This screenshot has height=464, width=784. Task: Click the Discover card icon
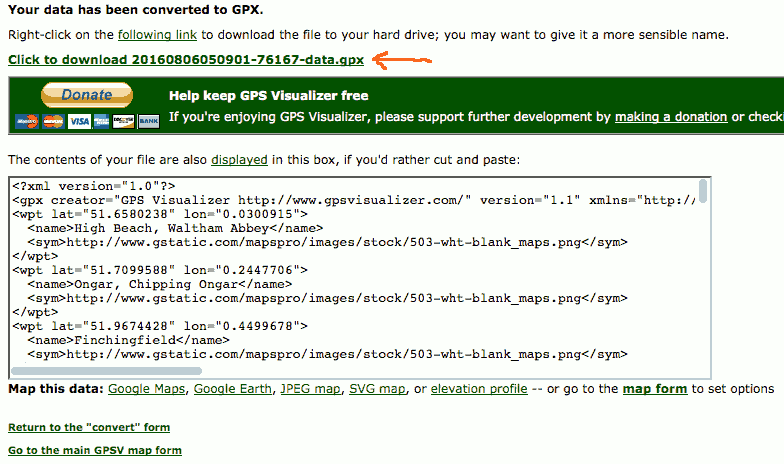(124, 121)
